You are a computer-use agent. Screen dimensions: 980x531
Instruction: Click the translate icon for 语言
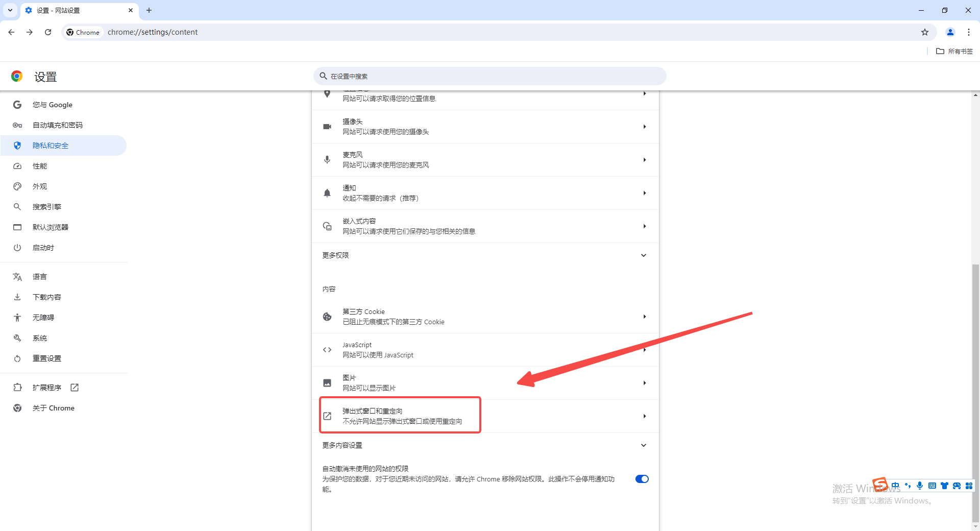pyautogui.click(x=17, y=277)
